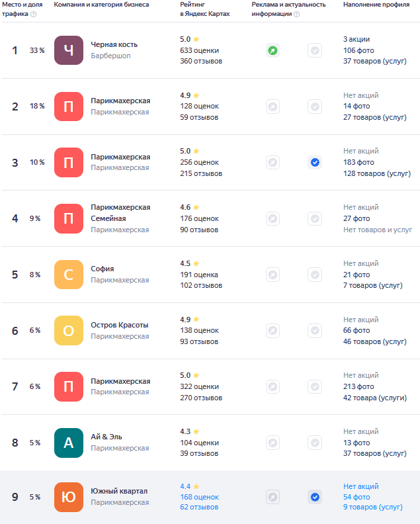Click the 9 товаров (услуг) link
Image resolution: width=420 pixels, height=524 pixels.
[373, 507]
